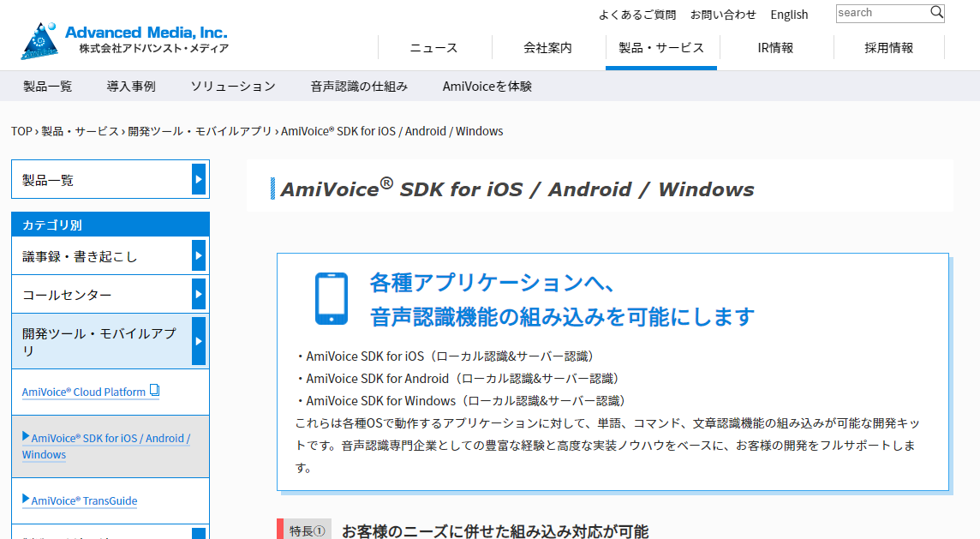Click 製品・サービス in the breadcrumb
This screenshot has height=539, width=980.
80,131
